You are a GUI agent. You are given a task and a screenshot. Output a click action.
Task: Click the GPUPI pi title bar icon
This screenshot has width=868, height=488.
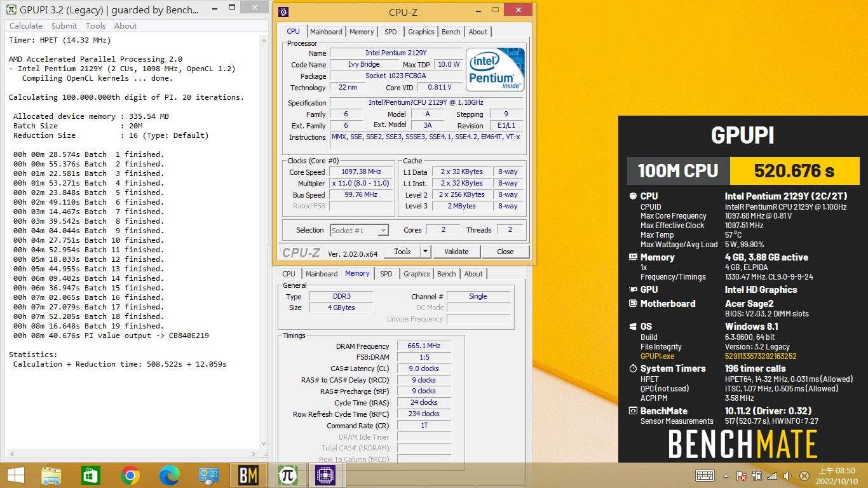10,10
